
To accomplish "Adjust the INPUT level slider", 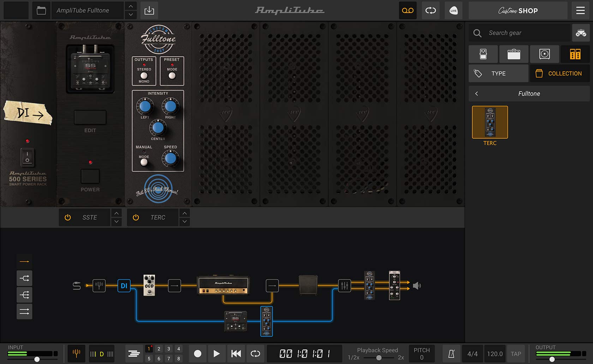I will point(37,359).
